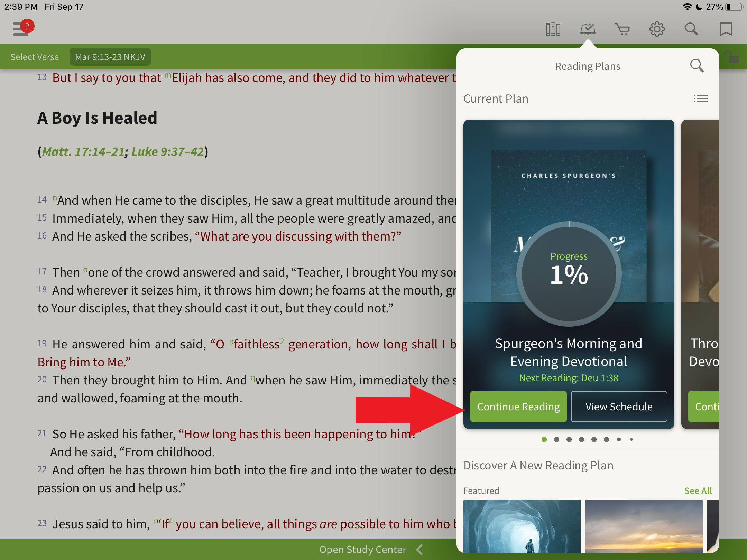Navigate to featured reading plan thumbnail
This screenshot has width=747, height=560.
(x=522, y=530)
